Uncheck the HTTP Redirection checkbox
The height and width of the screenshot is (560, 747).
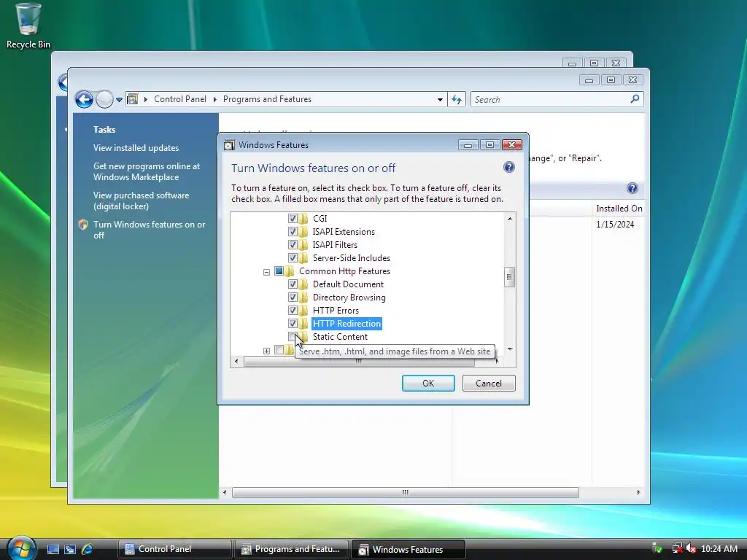(x=293, y=323)
